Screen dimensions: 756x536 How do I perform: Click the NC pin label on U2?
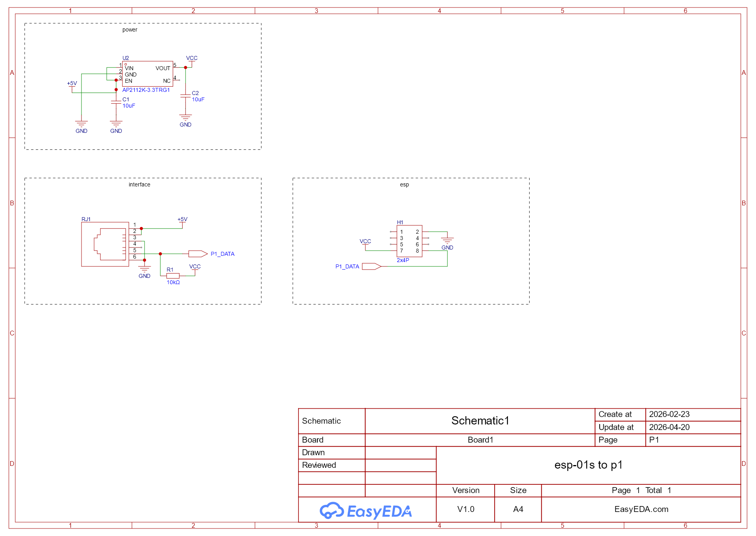[x=167, y=81]
